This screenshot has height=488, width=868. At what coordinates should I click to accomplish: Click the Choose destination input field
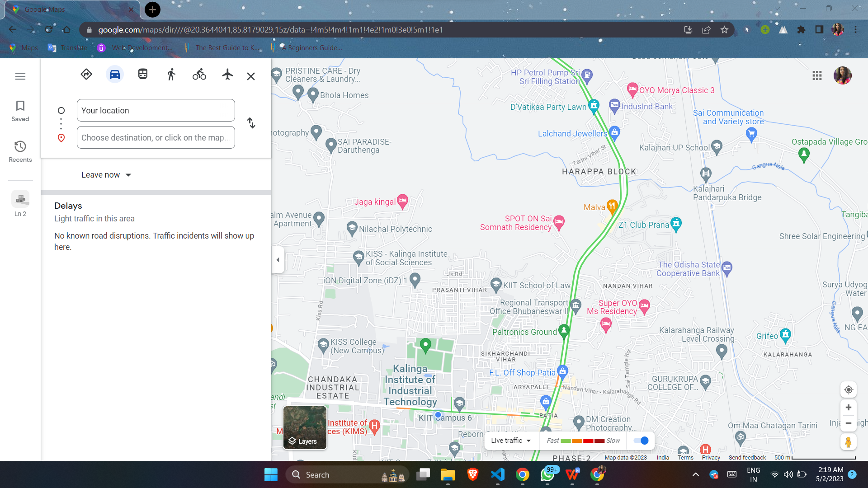156,138
